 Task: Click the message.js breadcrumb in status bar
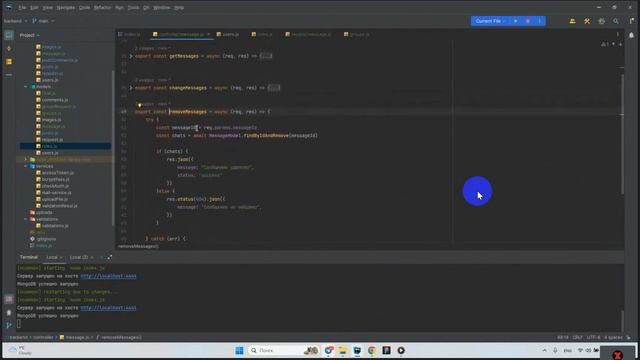pyautogui.click(x=74, y=338)
